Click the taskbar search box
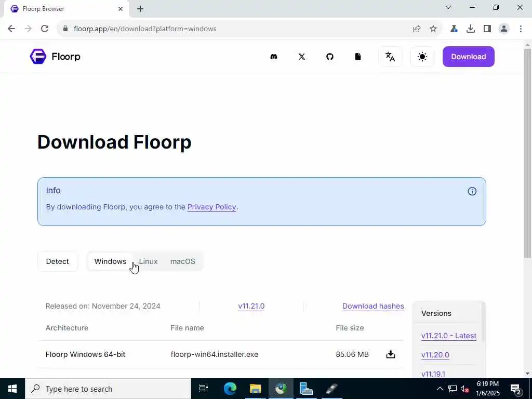 (x=108, y=389)
